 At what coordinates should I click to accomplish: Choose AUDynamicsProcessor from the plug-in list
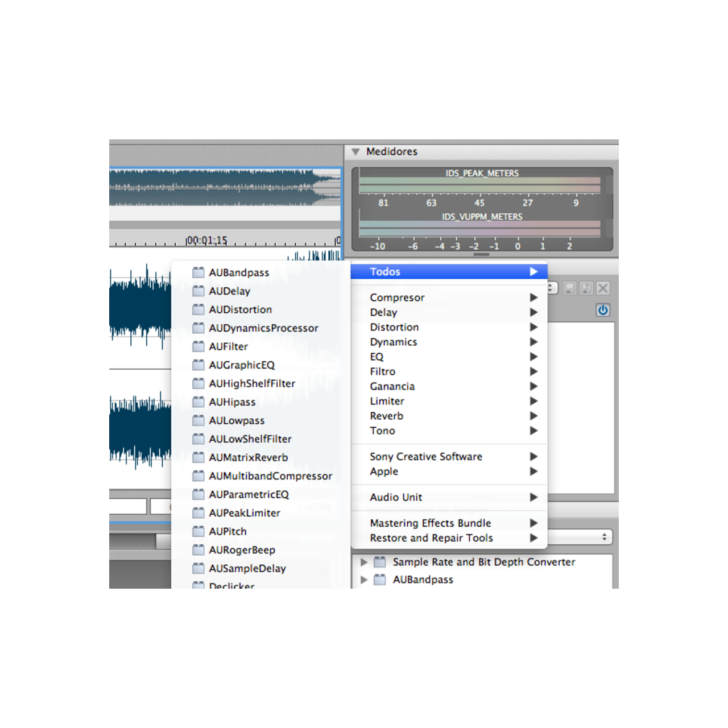tap(263, 328)
